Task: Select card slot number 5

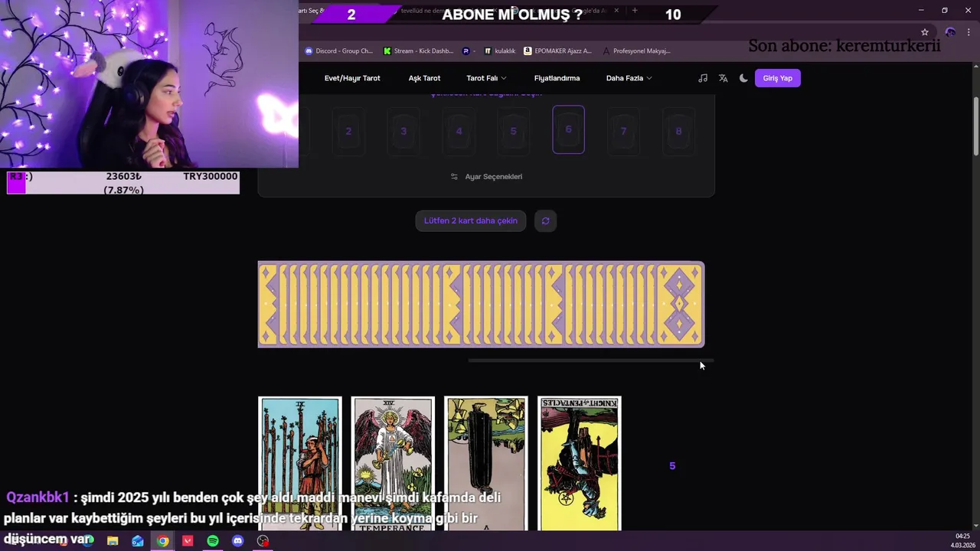Action: pos(514,131)
